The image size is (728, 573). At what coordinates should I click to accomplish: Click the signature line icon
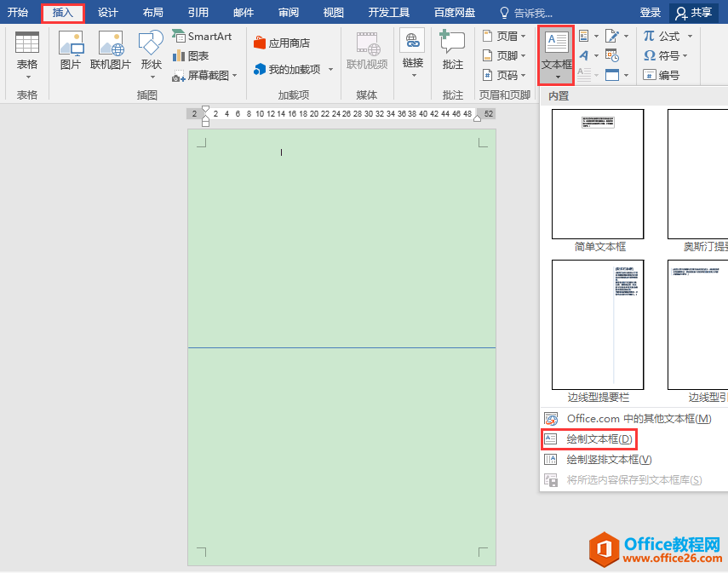(x=612, y=36)
